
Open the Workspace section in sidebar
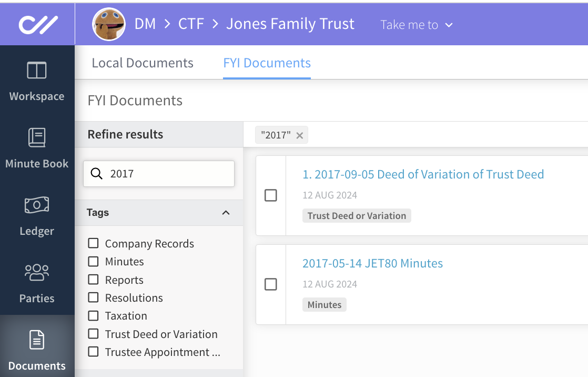coord(37,82)
